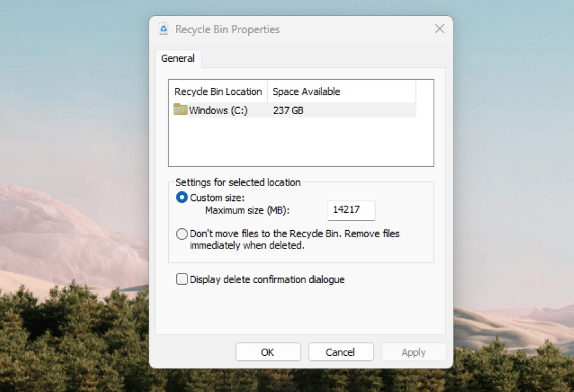Screen dimensions: 574x392
Task: Click empty area of the location list
Action: (300, 143)
